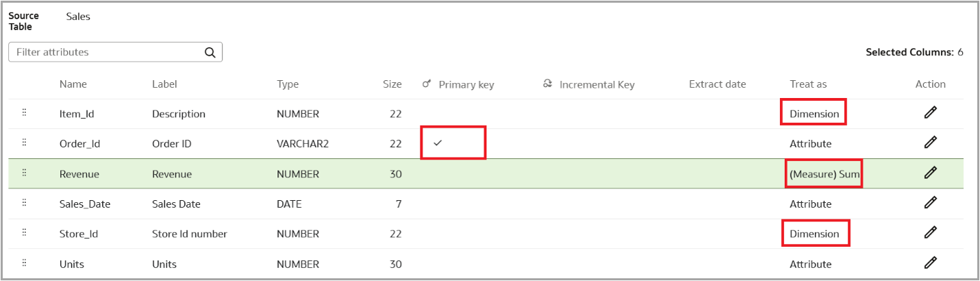Click the Filter attributes search field

(x=106, y=52)
